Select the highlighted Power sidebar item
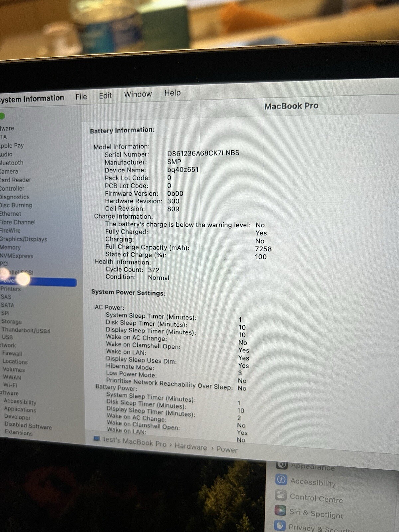Image resolution: width=399 pixels, height=532 pixels. [x=38, y=282]
